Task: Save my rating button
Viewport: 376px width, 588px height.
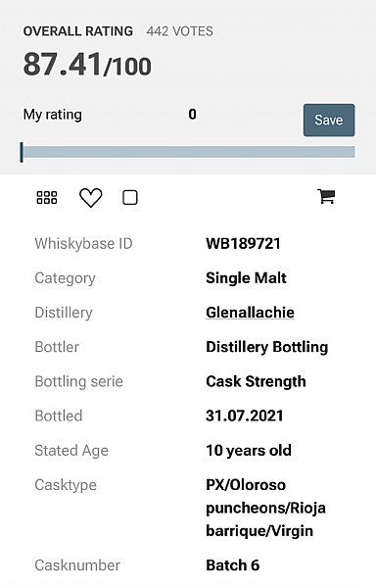Action: pos(329,120)
